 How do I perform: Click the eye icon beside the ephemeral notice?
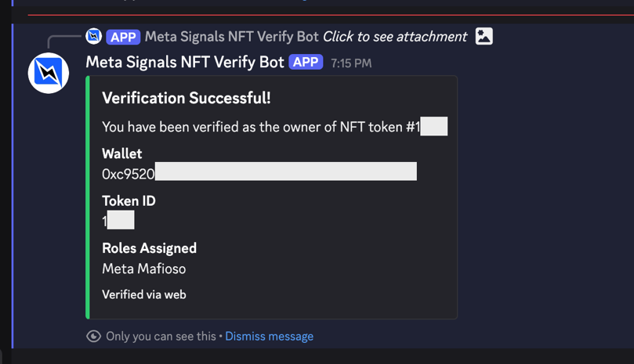coord(93,337)
